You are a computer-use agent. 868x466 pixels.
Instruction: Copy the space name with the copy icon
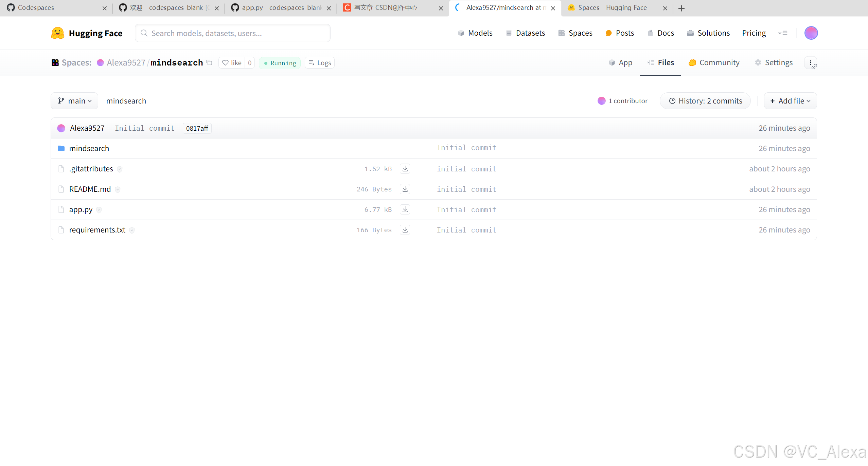pos(210,62)
